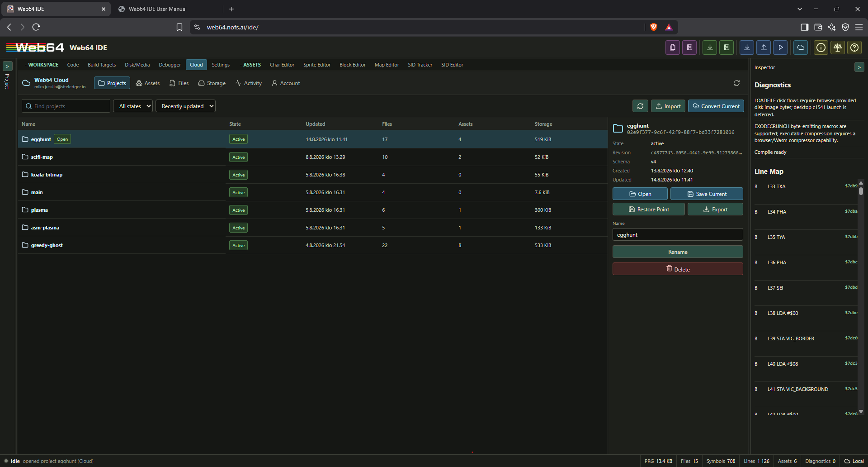
Task: Click the blue play/run icon
Action: point(780,48)
